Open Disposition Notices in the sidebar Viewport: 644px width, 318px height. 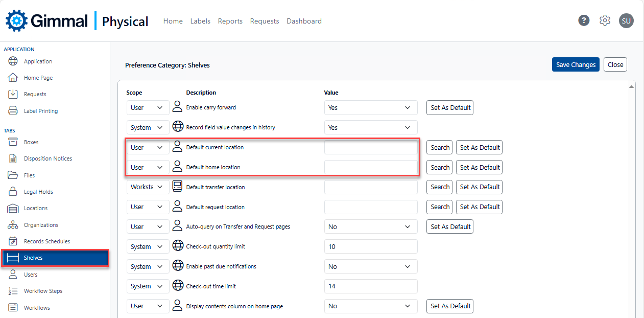click(47, 158)
